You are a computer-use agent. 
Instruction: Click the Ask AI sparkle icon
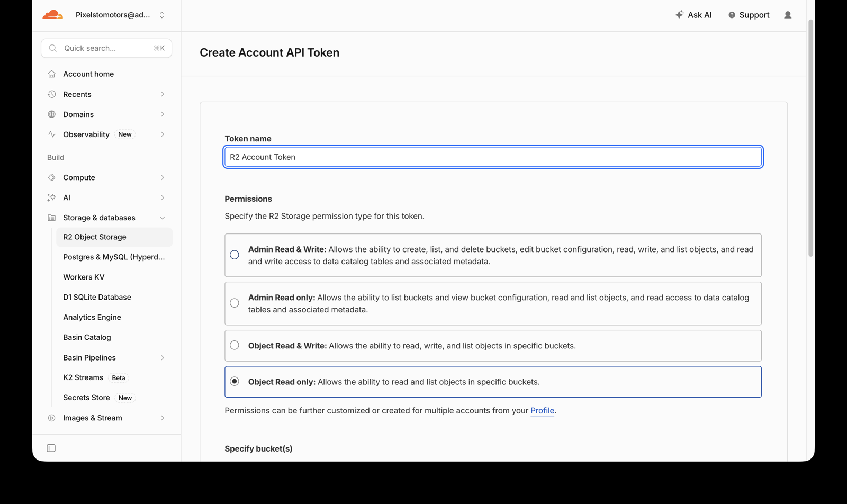[679, 15]
